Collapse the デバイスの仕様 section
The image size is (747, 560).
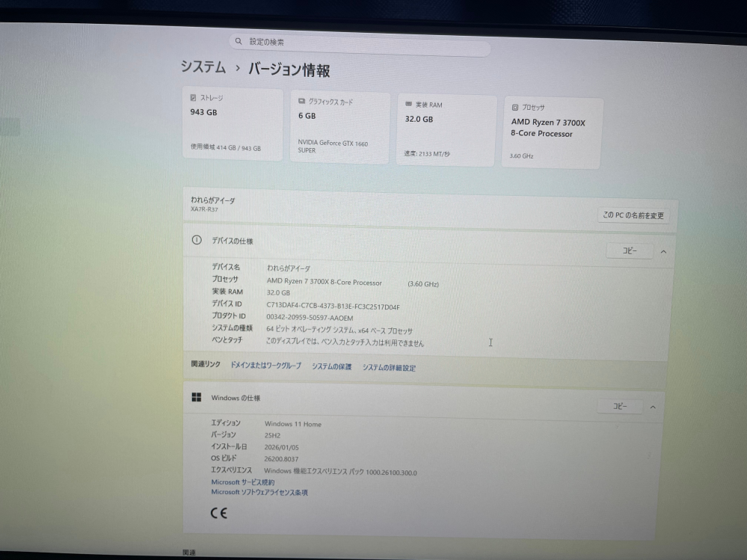(663, 251)
